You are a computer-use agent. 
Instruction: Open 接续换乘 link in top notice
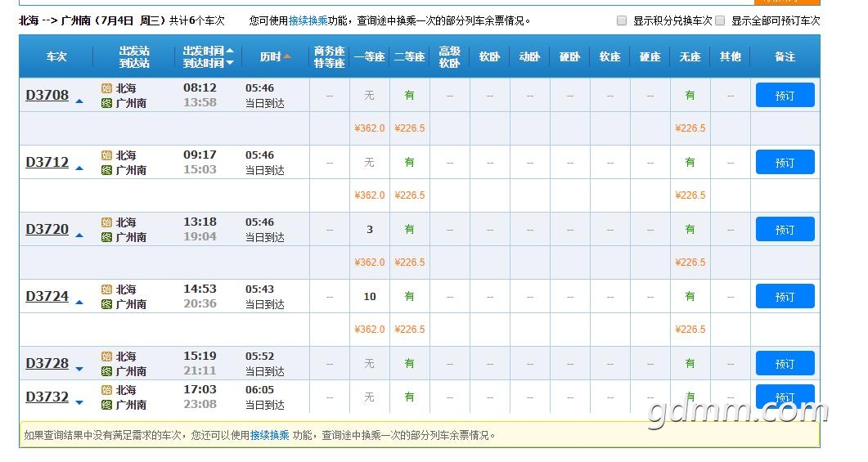coord(308,20)
